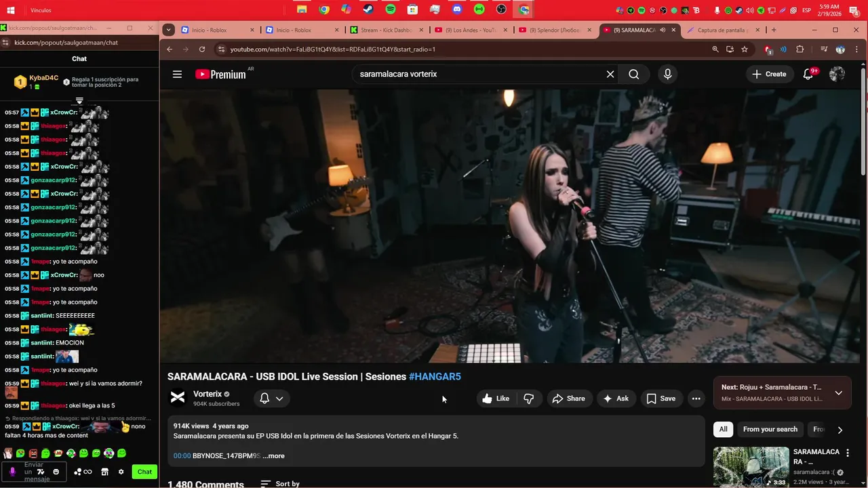Open Vorterix subscription notification dropdown
Image resolution: width=868 pixels, height=488 pixels.
tap(272, 399)
